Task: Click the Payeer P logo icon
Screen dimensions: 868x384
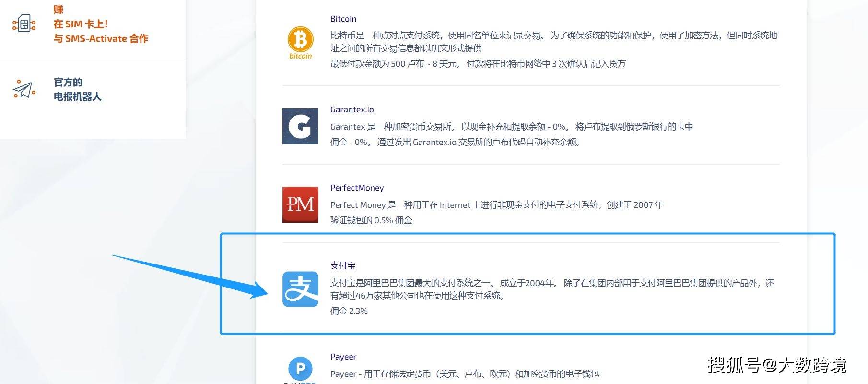Action: 300,370
